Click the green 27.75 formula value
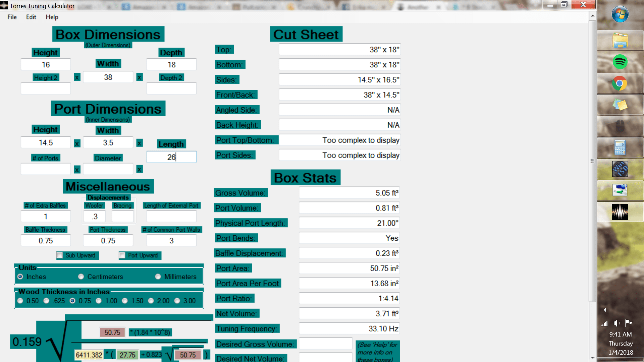 pyautogui.click(x=127, y=355)
